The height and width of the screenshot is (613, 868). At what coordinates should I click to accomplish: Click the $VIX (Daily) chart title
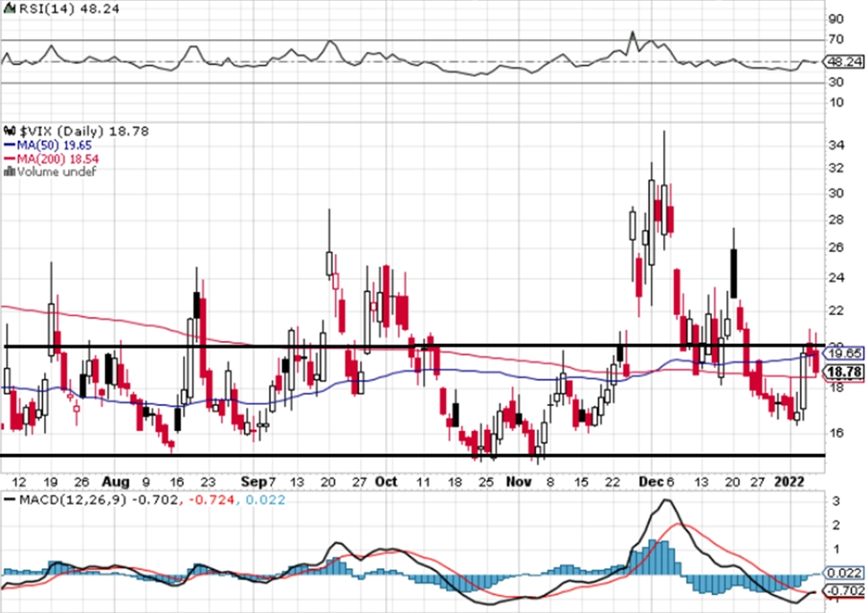tap(61, 131)
